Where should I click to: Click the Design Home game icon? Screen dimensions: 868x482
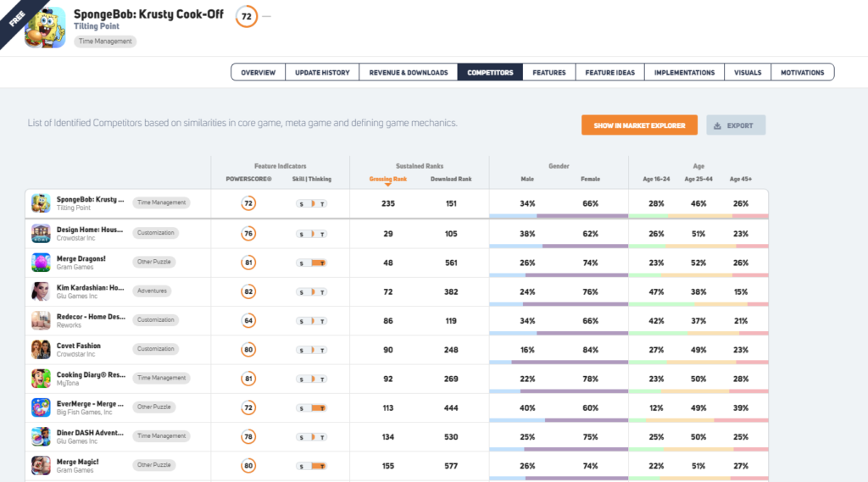tap(41, 234)
